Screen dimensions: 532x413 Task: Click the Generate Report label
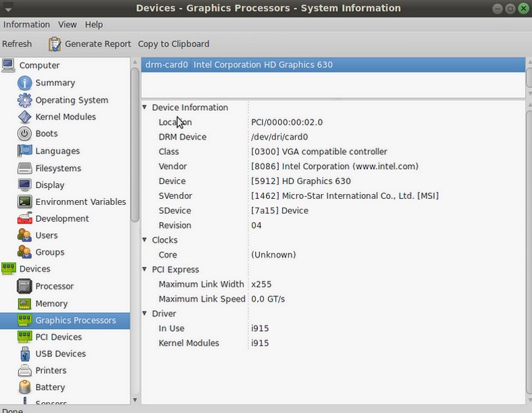(98, 44)
